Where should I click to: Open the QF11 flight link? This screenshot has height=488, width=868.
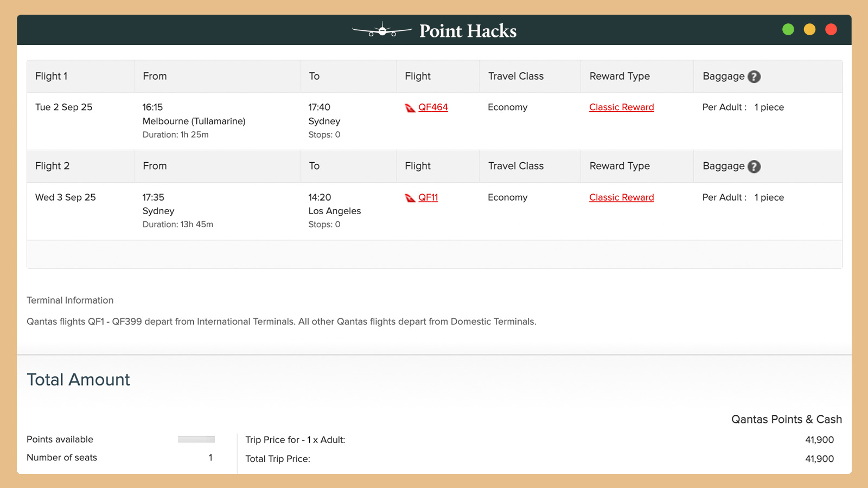click(x=428, y=197)
